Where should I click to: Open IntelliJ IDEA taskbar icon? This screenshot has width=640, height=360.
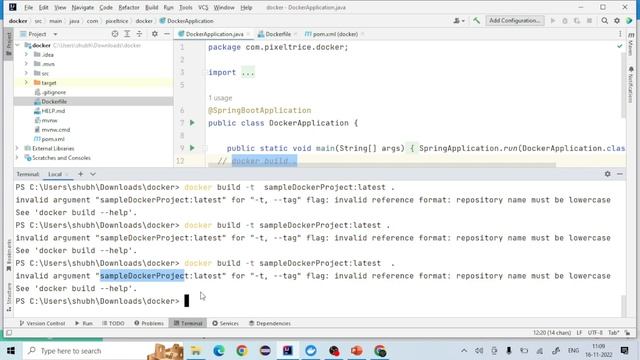tap(288, 351)
